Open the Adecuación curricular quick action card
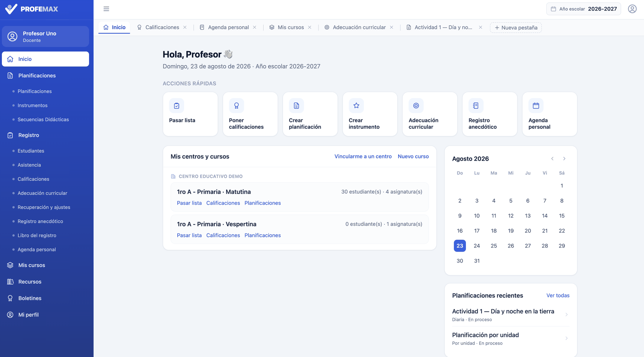Image resolution: width=644 pixels, height=357 pixels. [430, 114]
